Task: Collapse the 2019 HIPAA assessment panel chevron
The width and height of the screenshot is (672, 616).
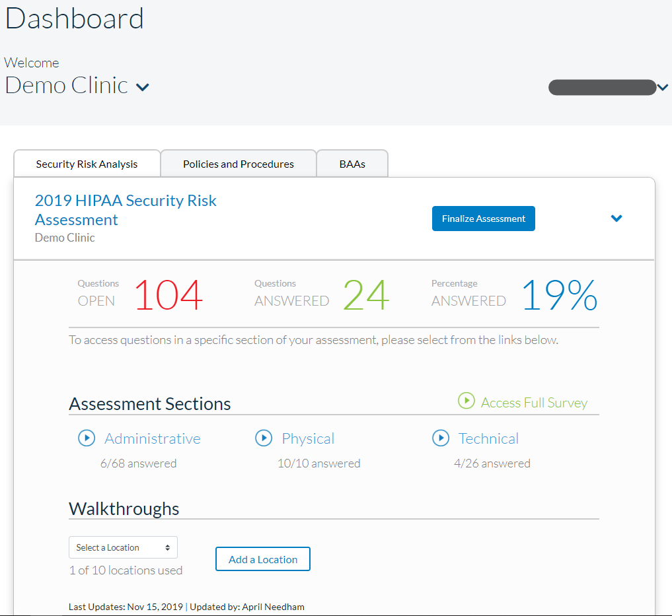Action: tap(616, 219)
